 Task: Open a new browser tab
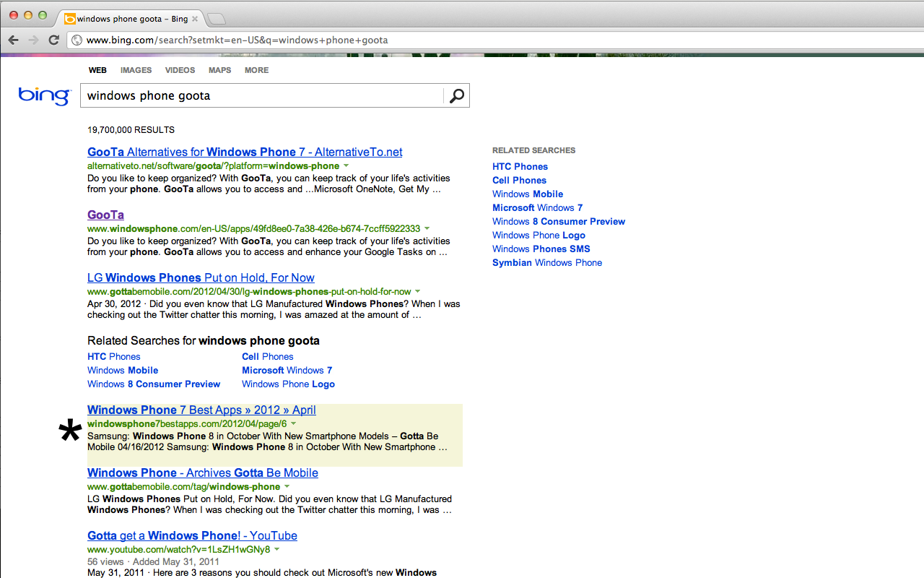point(216,19)
